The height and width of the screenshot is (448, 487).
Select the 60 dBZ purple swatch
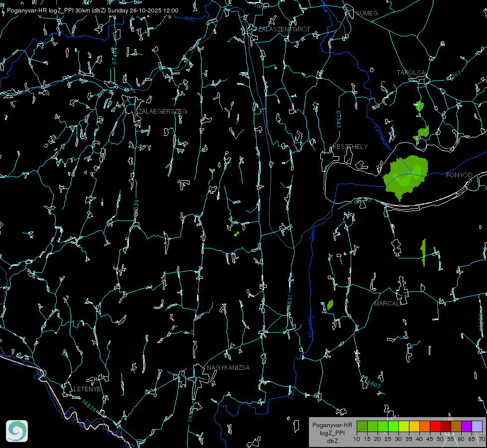pyautogui.click(x=467, y=426)
